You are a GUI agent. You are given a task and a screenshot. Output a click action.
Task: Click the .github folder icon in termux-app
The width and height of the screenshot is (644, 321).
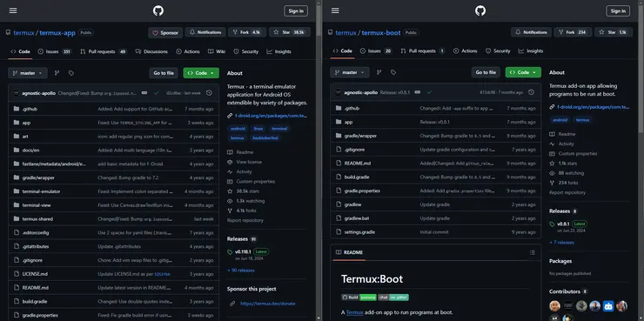tap(17, 109)
